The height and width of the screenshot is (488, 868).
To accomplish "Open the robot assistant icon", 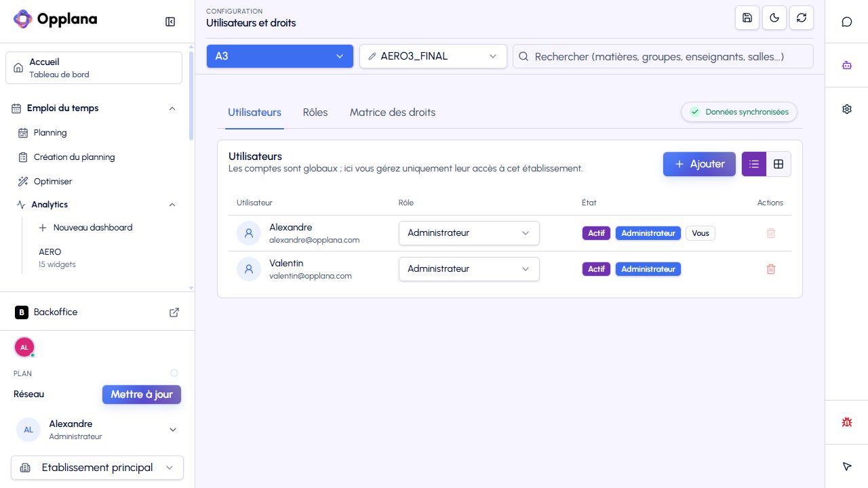I will [847, 66].
